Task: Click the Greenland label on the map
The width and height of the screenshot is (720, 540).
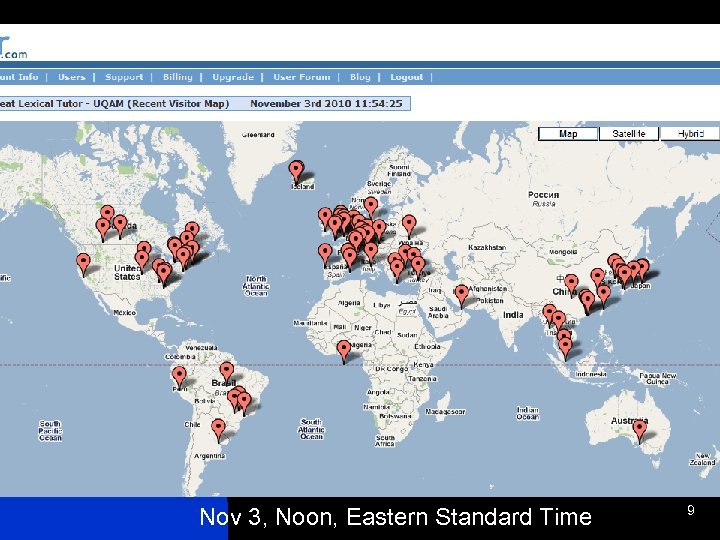Action: pos(258,135)
